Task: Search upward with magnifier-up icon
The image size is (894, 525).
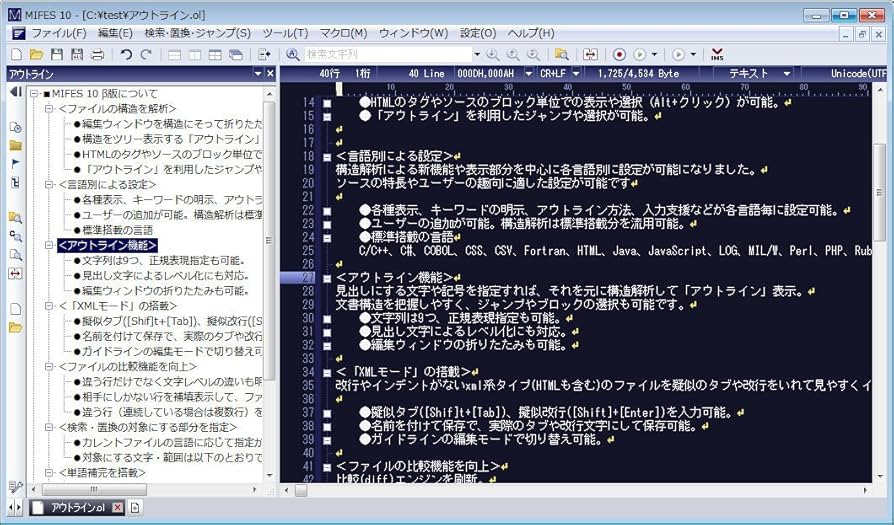Action: coord(513,55)
